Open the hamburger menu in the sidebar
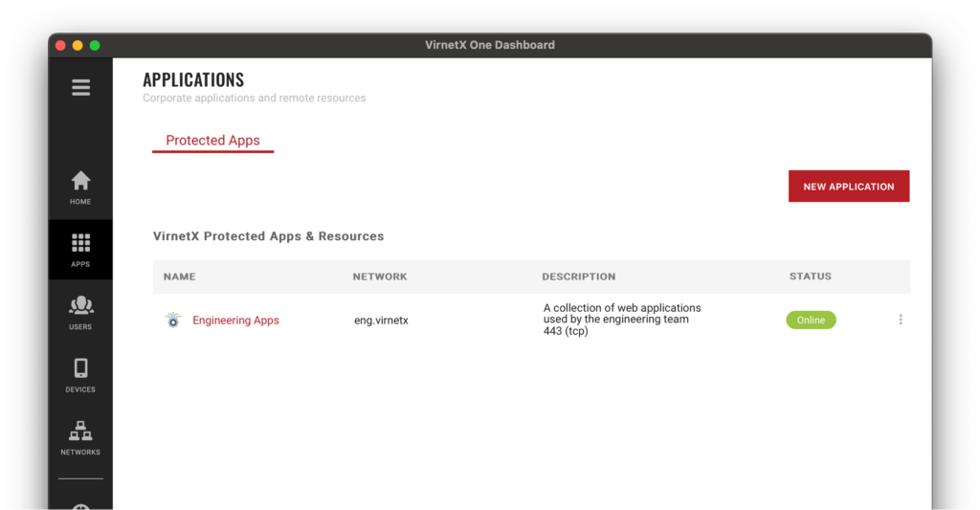The width and height of the screenshot is (980, 510). [80, 88]
